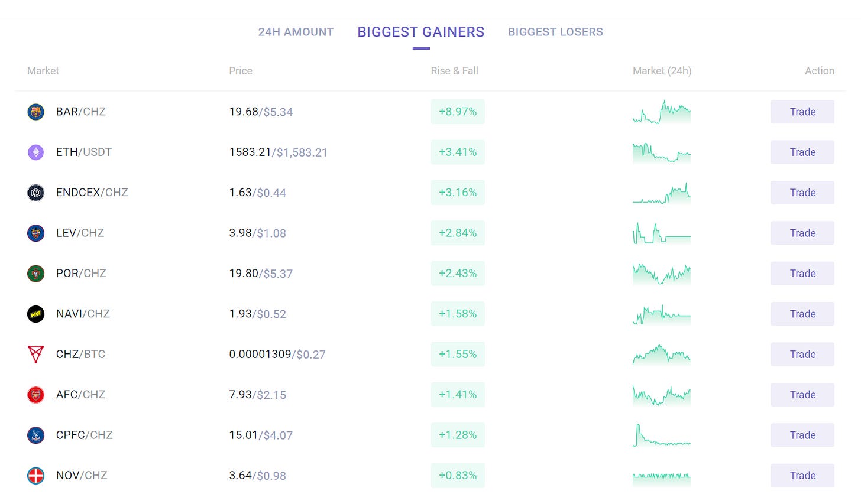Click the ENDCEX/CHZ token icon
Image resolution: width=861 pixels, height=504 pixels.
(36, 193)
